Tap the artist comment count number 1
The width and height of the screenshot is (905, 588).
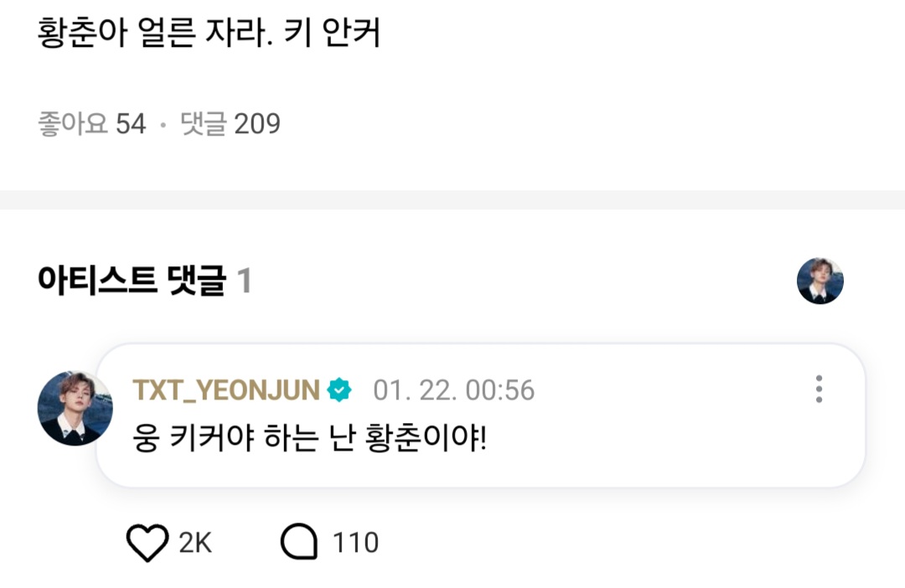(x=244, y=282)
